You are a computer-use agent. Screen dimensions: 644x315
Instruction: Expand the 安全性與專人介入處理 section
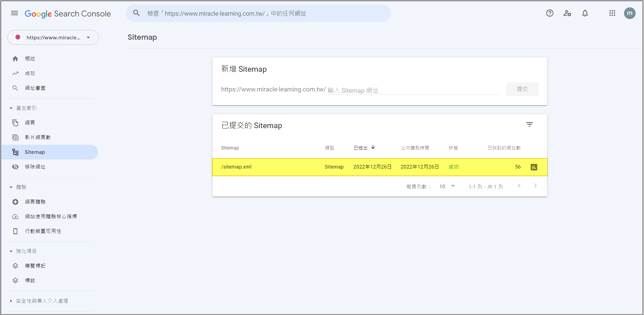click(x=11, y=301)
